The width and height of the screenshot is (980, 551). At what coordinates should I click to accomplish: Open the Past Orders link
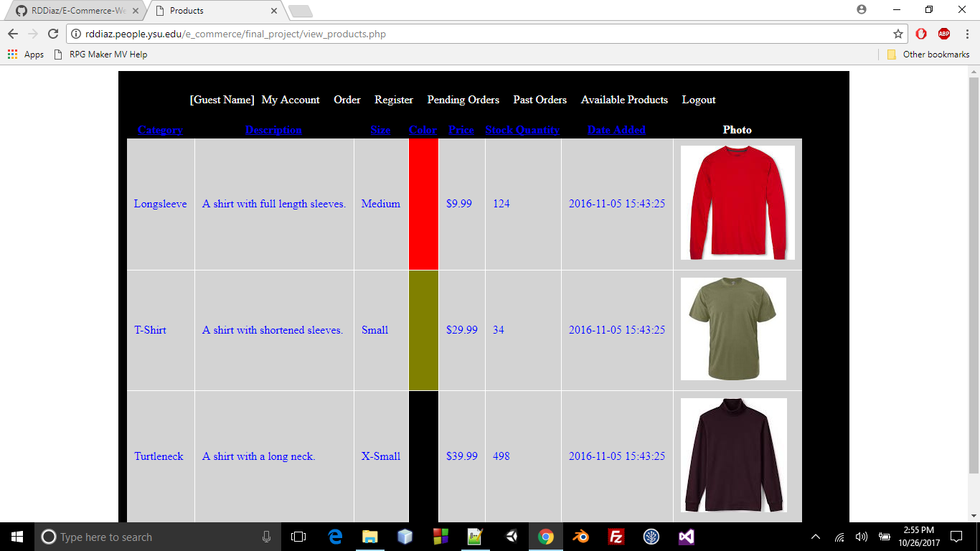tap(540, 100)
